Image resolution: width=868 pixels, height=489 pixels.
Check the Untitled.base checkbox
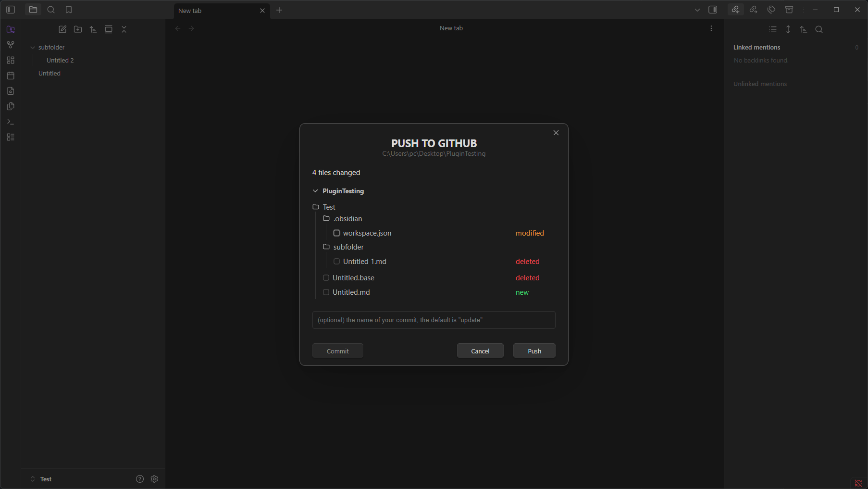(x=326, y=278)
